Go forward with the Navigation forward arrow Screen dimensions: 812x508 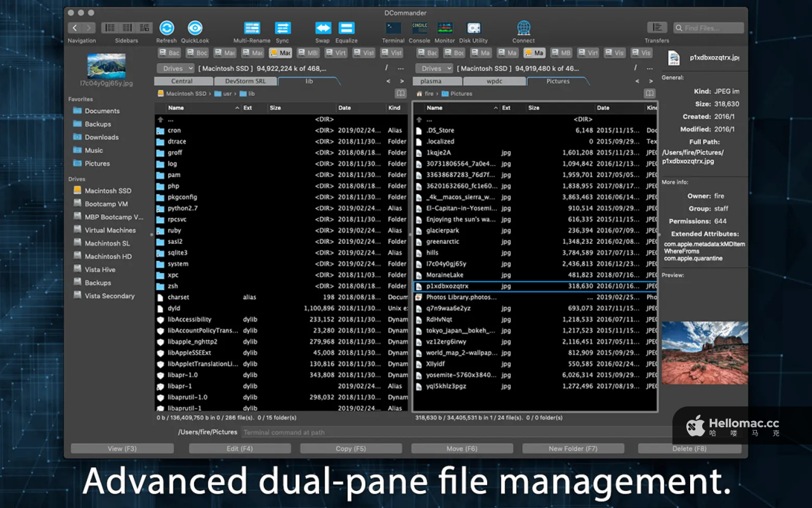(x=89, y=28)
